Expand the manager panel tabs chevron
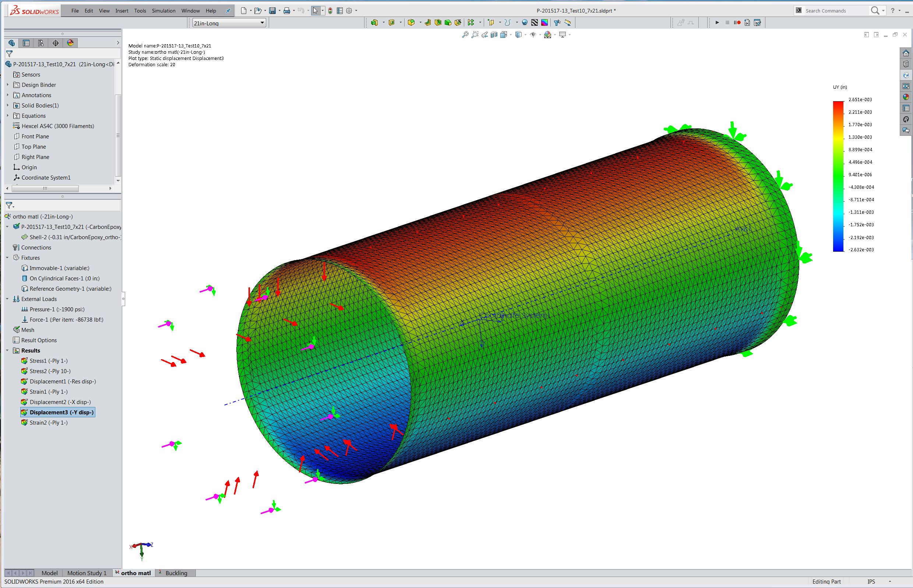 pyautogui.click(x=118, y=43)
